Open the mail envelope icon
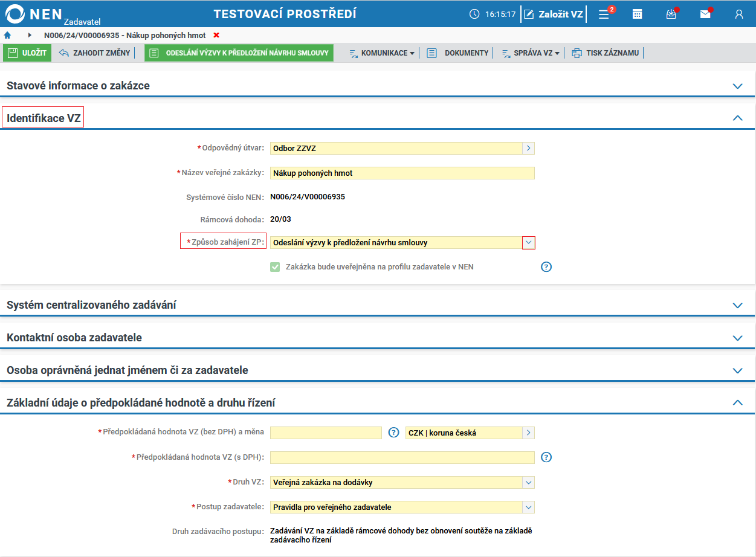 click(705, 14)
